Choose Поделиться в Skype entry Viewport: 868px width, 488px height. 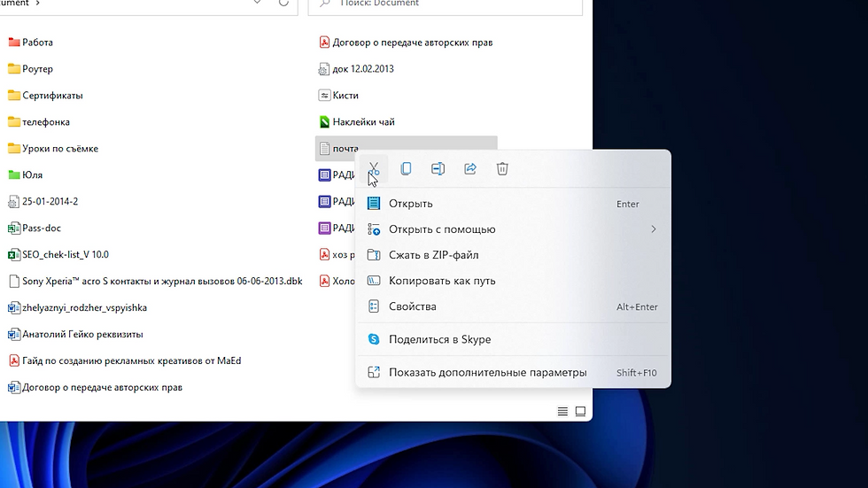click(513, 339)
